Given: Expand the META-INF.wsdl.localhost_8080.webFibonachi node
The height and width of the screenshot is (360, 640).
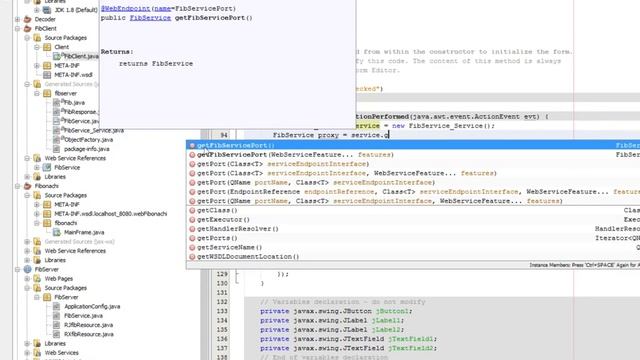Looking at the screenshot, I should click(37, 214).
